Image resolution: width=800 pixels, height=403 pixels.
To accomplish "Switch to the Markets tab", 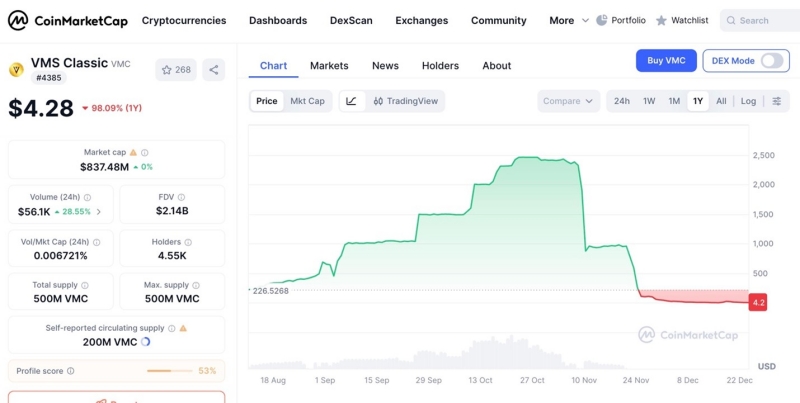I will click(329, 66).
